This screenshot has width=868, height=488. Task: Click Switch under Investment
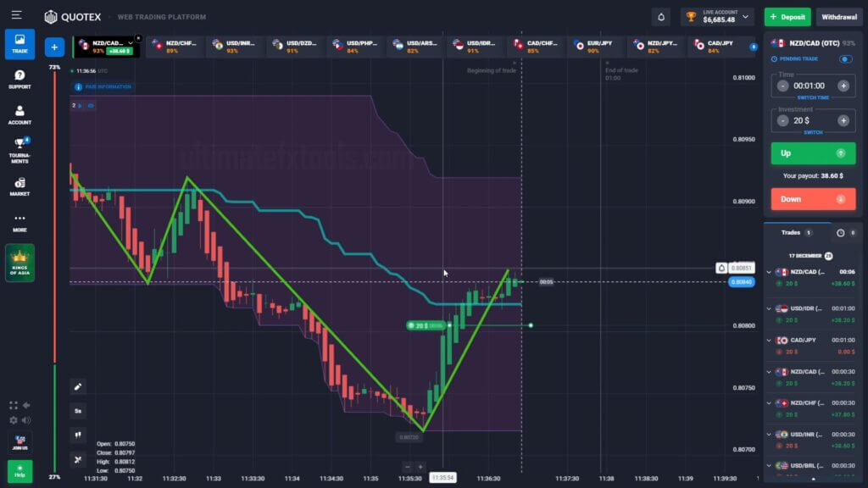pyautogui.click(x=813, y=133)
